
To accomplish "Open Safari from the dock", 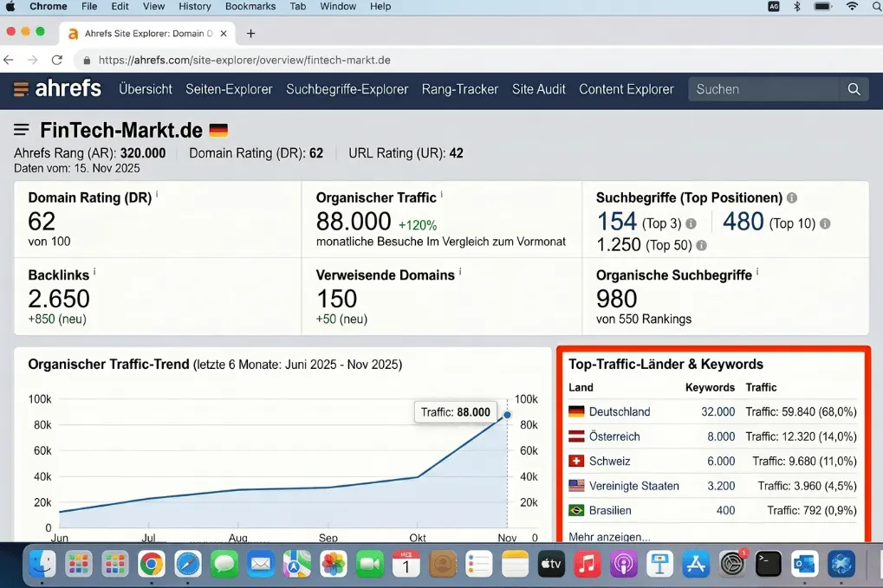I will pyautogui.click(x=187, y=564).
